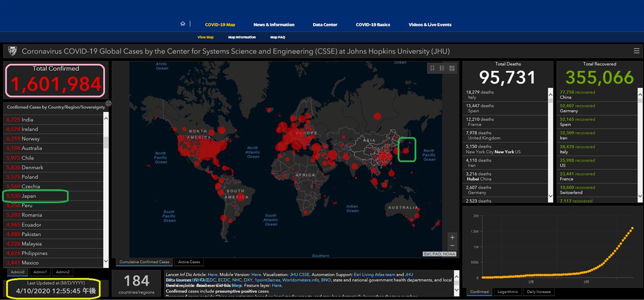Select Norway in the country list
Image resolution: width=644 pixels, height=300 pixels.
click(53, 139)
